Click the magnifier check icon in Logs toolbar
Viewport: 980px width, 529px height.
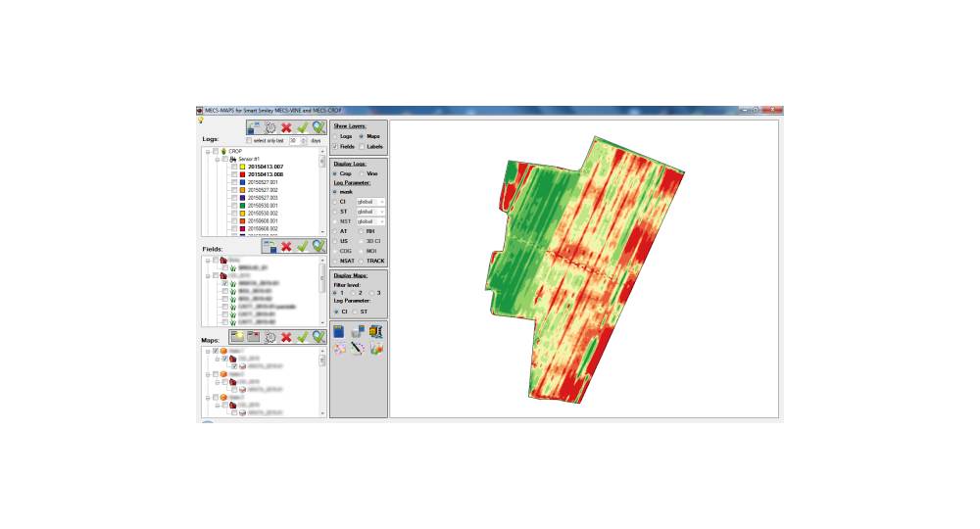[318, 127]
